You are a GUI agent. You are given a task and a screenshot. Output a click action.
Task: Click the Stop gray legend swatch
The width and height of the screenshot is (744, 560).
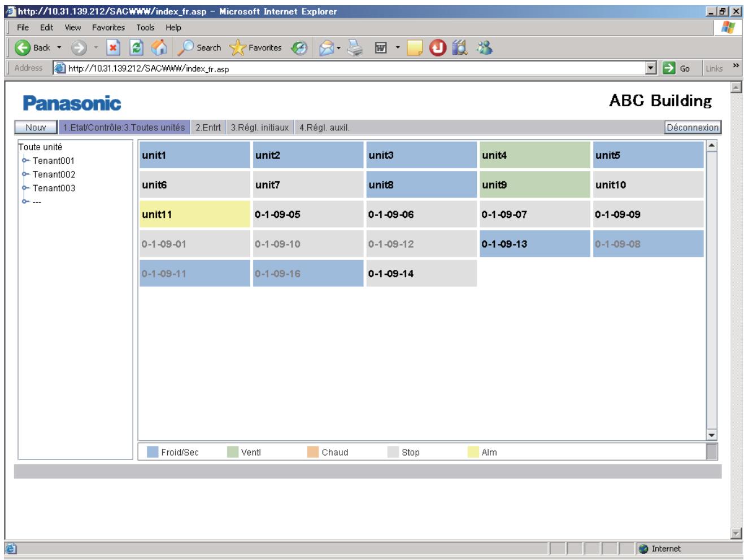click(x=393, y=452)
